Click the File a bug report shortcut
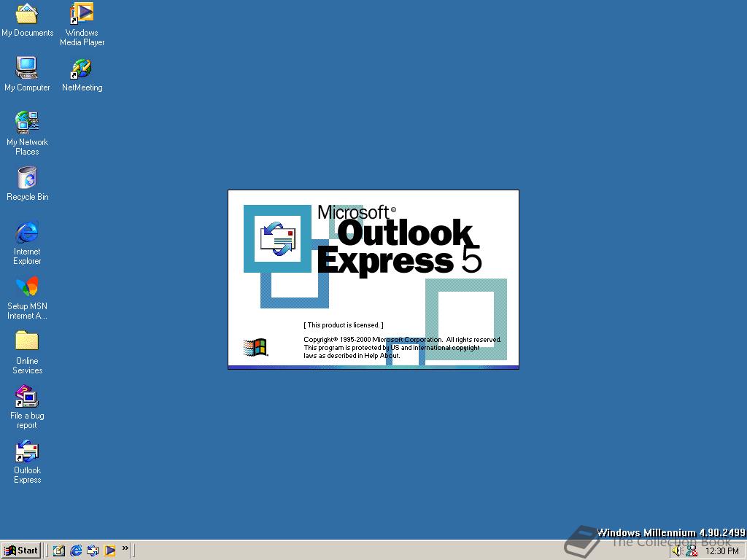 pyautogui.click(x=27, y=407)
